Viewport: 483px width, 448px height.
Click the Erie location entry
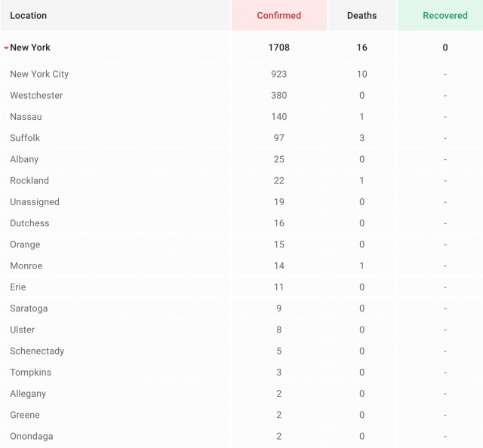tap(18, 287)
